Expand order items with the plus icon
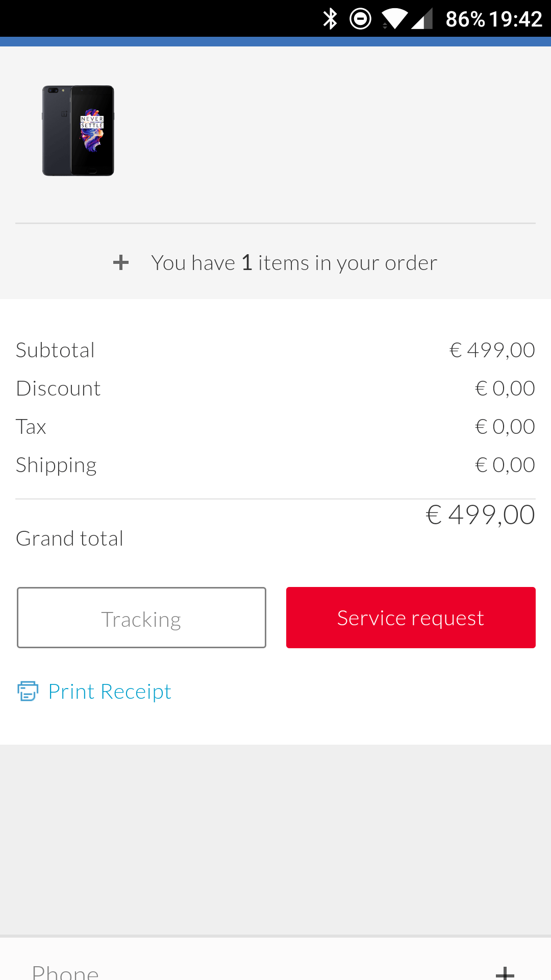551x980 pixels. point(121,263)
